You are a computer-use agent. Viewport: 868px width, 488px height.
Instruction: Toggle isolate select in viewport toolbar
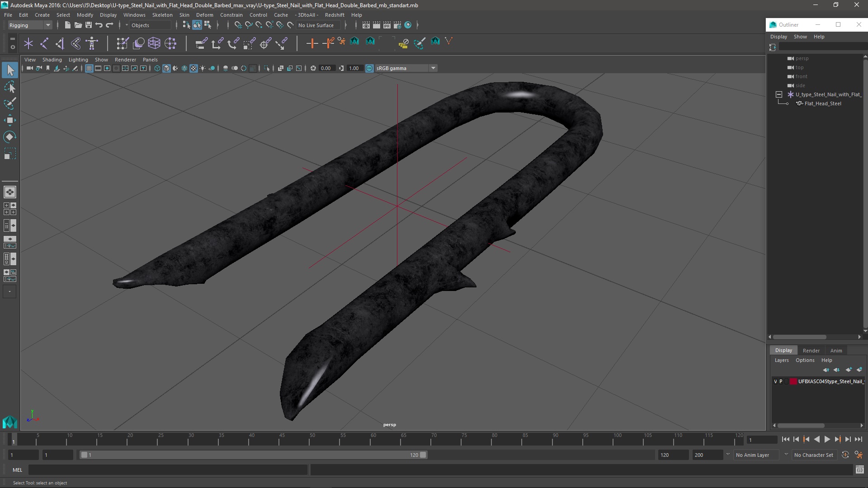[267, 68]
